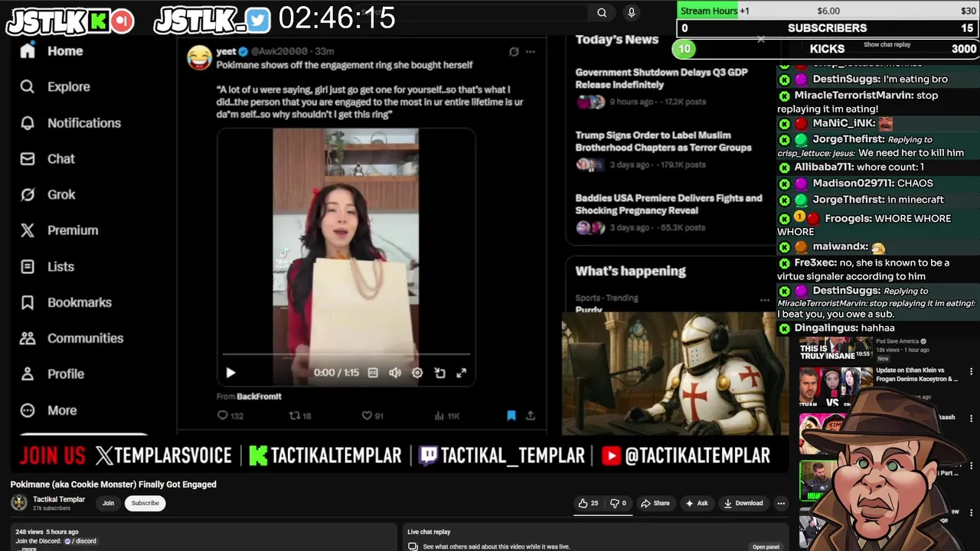The width and height of the screenshot is (980, 551).
Task: Open the Home item in X sidebar
Action: tap(51, 51)
